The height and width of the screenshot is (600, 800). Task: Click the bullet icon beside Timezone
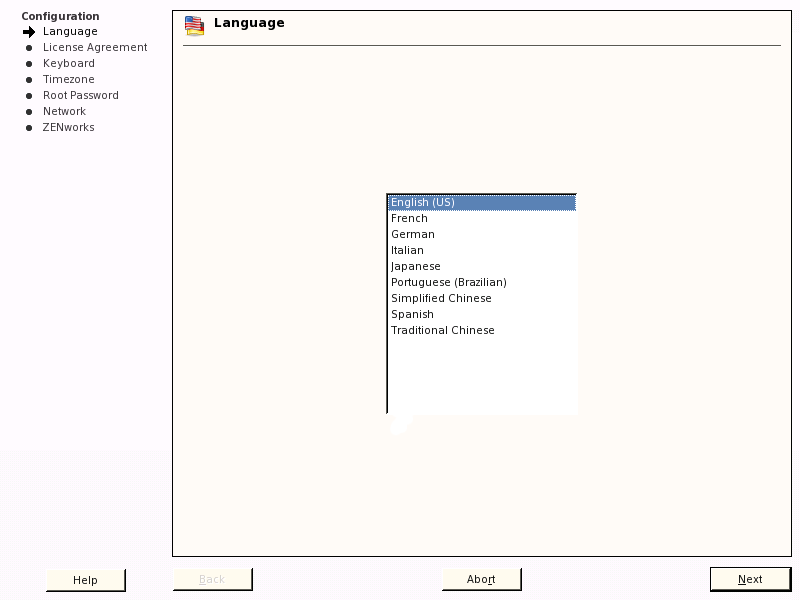pyautogui.click(x=28, y=79)
